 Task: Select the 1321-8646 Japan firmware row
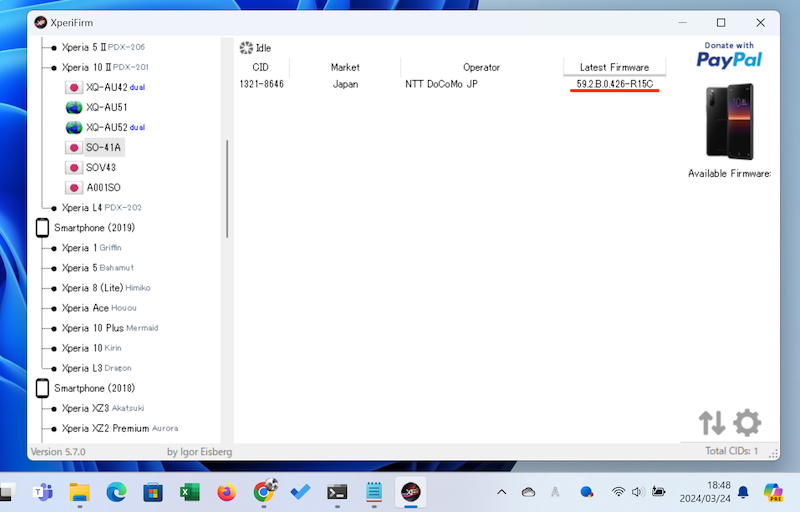(x=450, y=84)
